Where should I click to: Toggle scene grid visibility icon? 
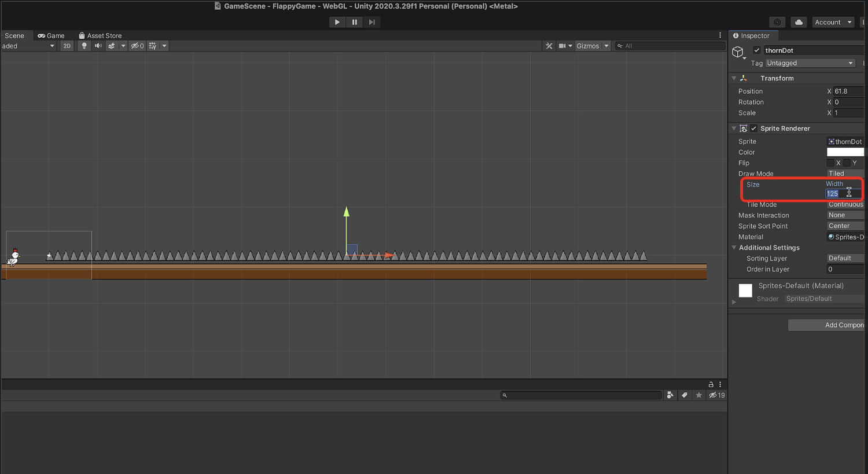pyautogui.click(x=153, y=46)
